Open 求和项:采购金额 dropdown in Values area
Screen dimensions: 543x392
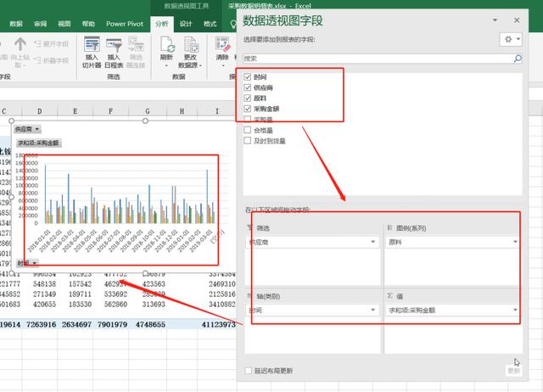click(515, 310)
